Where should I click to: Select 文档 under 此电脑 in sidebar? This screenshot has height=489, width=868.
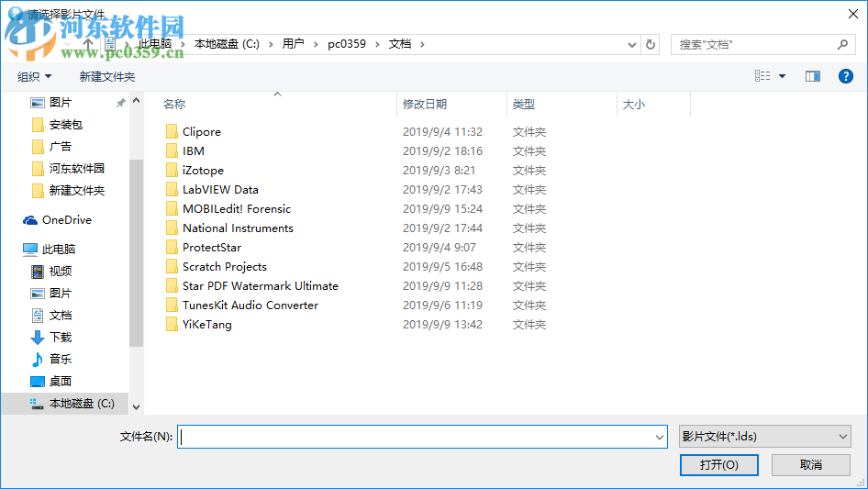coord(61,315)
